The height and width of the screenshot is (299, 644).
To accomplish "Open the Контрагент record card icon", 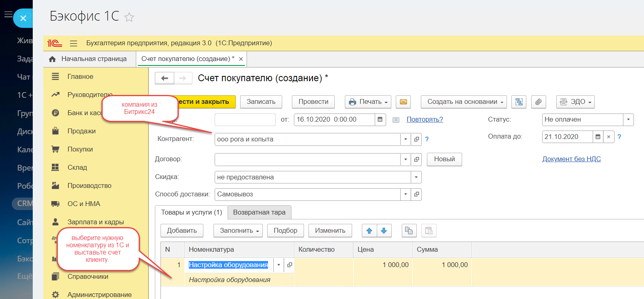I will tap(416, 139).
